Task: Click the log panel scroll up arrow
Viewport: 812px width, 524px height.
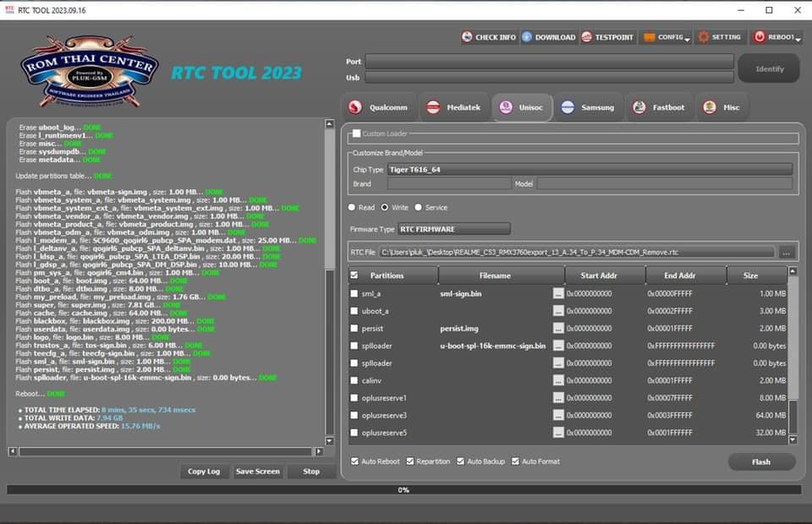Action: coord(329,124)
